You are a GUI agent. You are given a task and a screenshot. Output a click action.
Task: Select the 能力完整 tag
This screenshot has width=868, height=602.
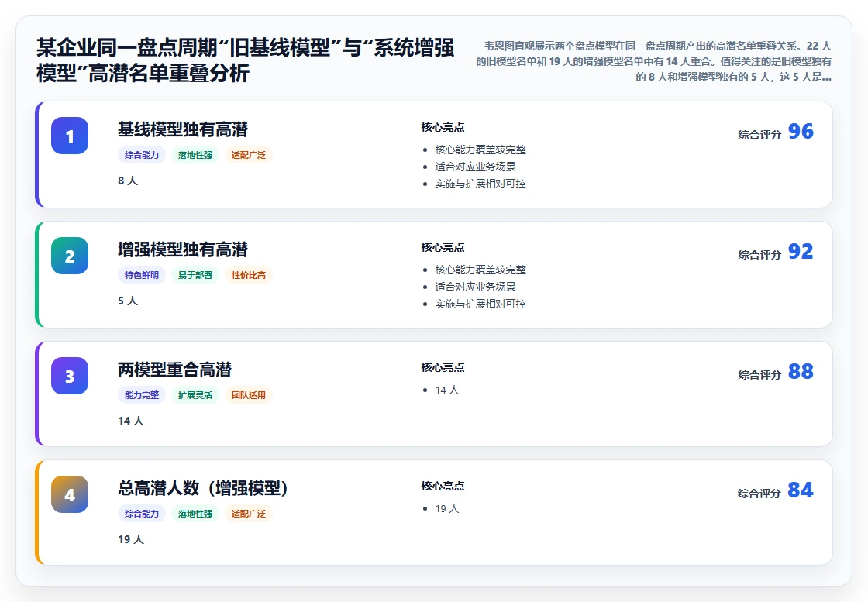click(142, 395)
